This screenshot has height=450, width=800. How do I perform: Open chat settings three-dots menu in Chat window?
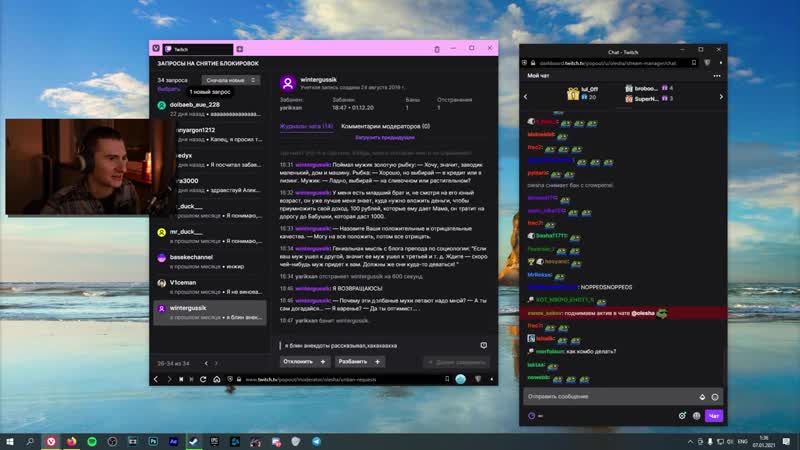[717, 76]
